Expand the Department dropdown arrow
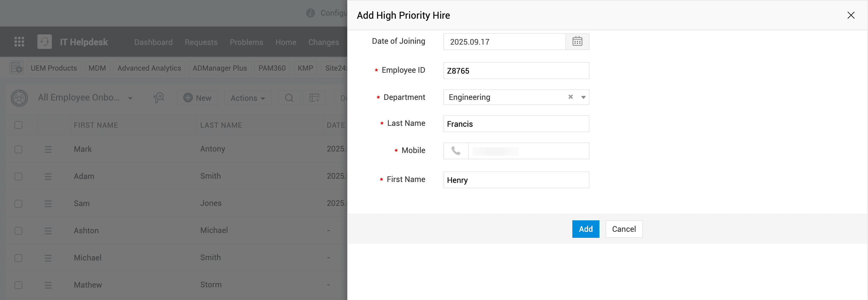868x300 pixels. [583, 97]
